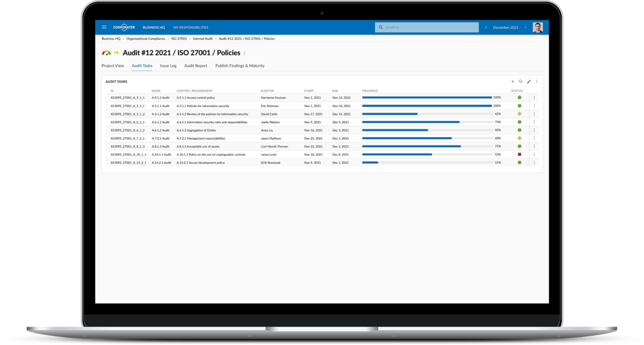Image resolution: width=644 pixels, height=345 pixels.
Task: Edit the audit tasks list using the pencil icon
Action: pyautogui.click(x=529, y=82)
